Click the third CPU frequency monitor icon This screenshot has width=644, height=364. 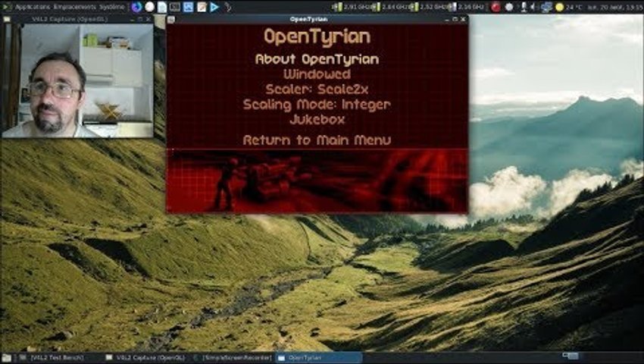414,7
